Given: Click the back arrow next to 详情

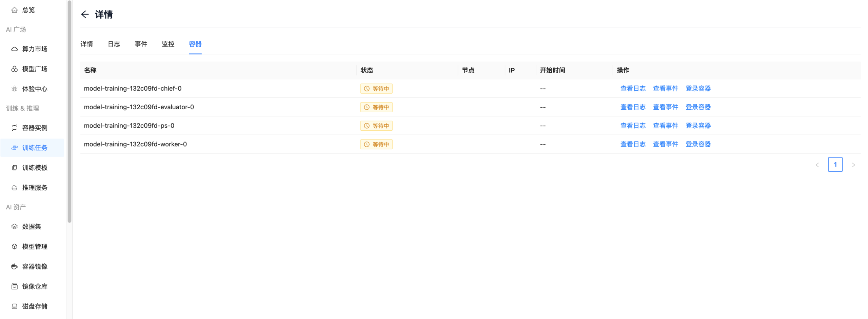Looking at the screenshot, I should [x=85, y=14].
